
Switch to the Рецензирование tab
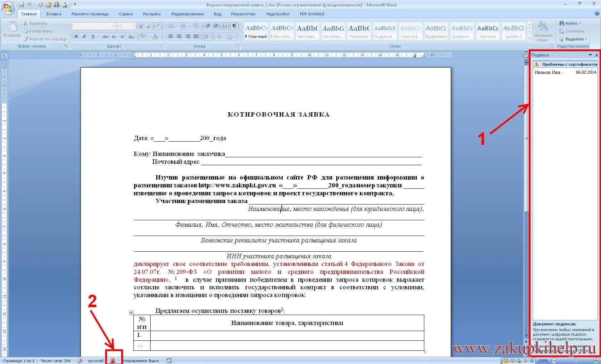[187, 14]
